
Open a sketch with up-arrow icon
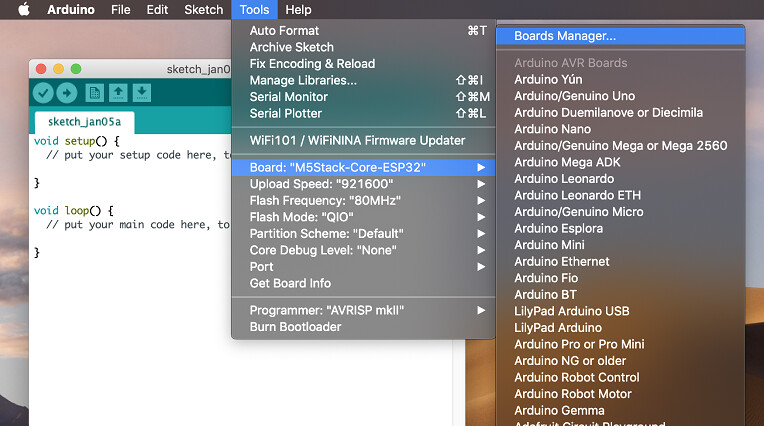click(118, 93)
